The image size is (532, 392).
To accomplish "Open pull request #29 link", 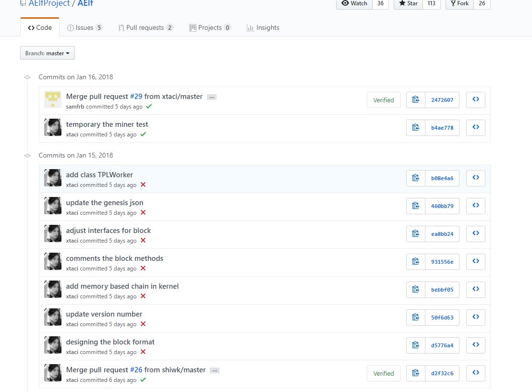I will click(136, 97).
